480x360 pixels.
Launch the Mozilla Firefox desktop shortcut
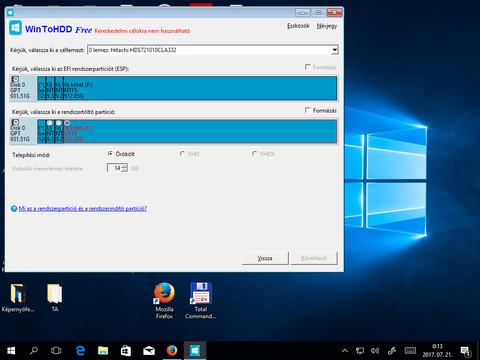pos(164,301)
